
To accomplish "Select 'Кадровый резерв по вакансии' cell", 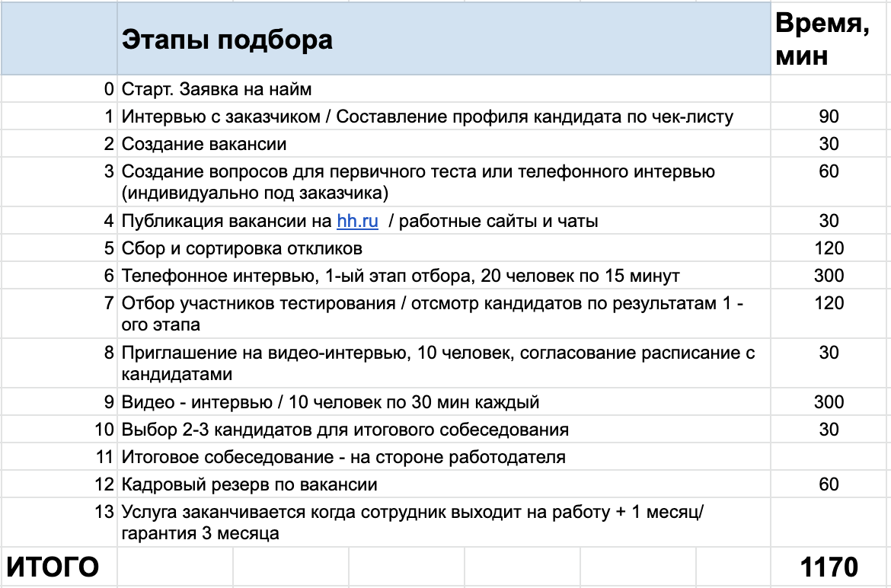I will point(249,484).
